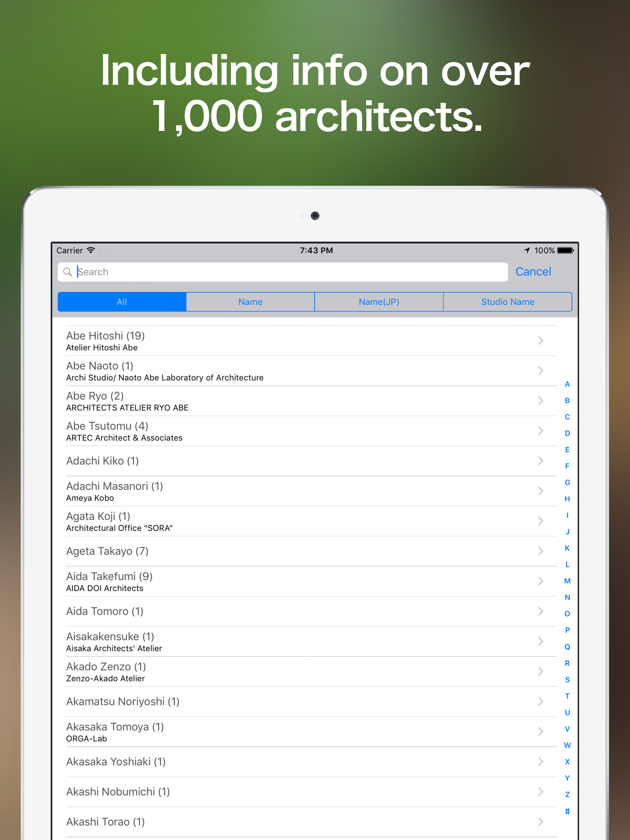Open the Ageta Takayo chevron
The width and height of the screenshot is (630, 840).
click(541, 551)
